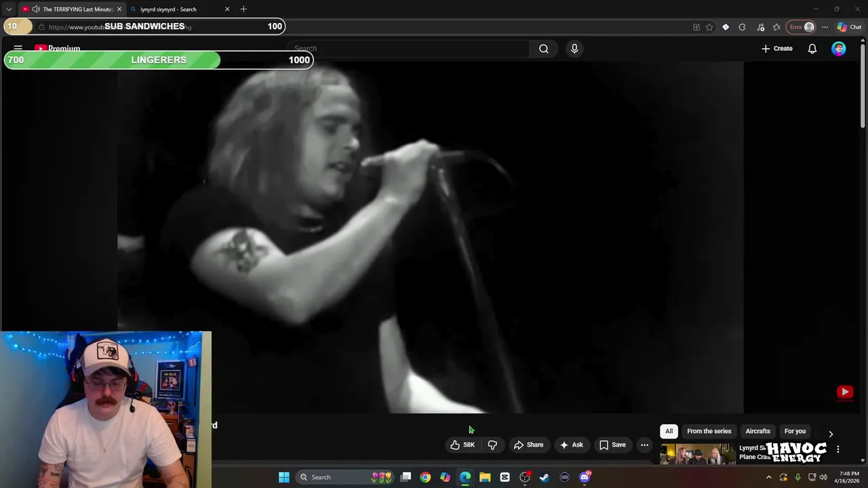Viewport: 868px width, 488px height.
Task: Click the profile Error button
Action: (x=801, y=27)
